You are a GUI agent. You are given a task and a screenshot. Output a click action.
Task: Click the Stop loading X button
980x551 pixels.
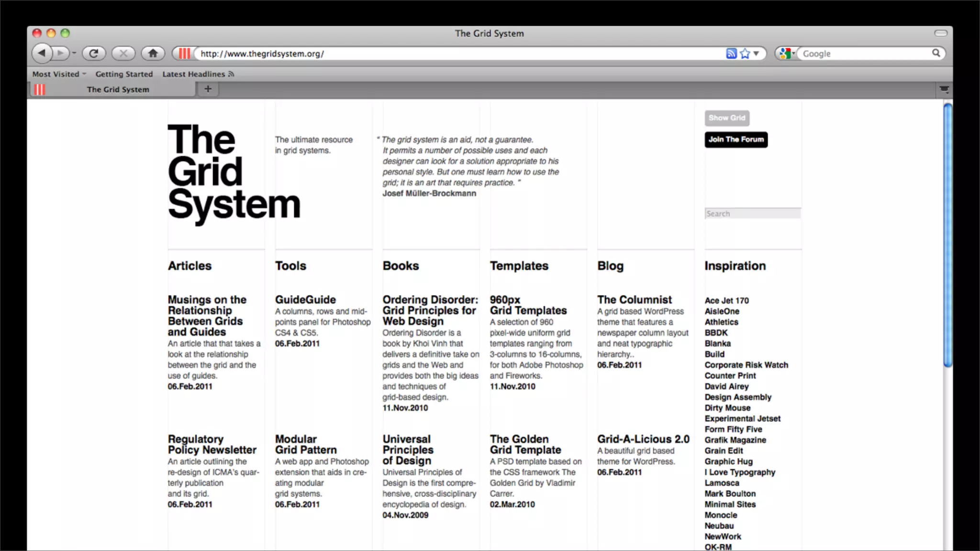[123, 53]
